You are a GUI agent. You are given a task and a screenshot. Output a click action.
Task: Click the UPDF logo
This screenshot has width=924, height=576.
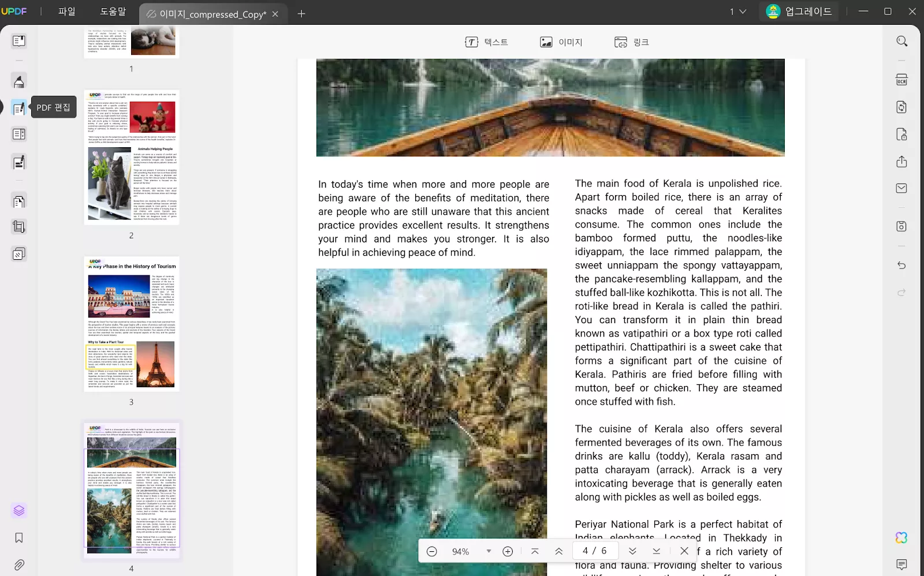pos(14,12)
